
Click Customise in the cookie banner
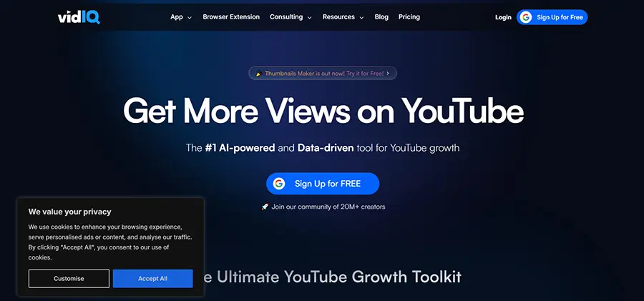point(69,278)
